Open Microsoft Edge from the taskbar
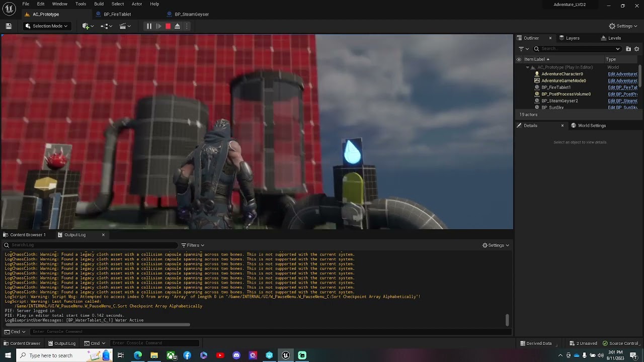 [x=138, y=355]
